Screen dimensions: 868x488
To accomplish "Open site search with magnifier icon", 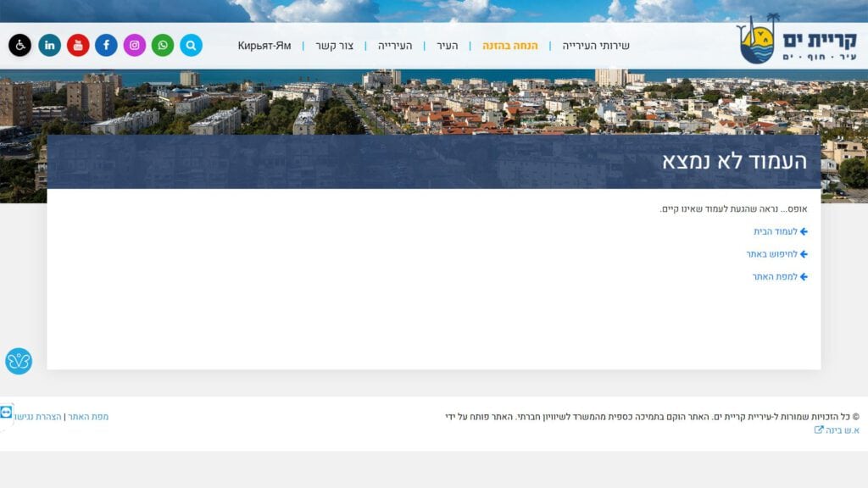I will click(191, 45).
